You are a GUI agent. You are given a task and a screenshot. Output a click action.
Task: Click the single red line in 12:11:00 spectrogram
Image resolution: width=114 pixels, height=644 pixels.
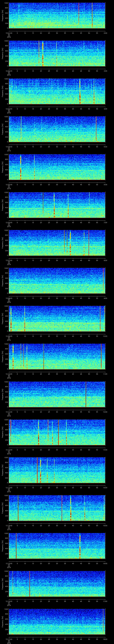pos(86,394)
